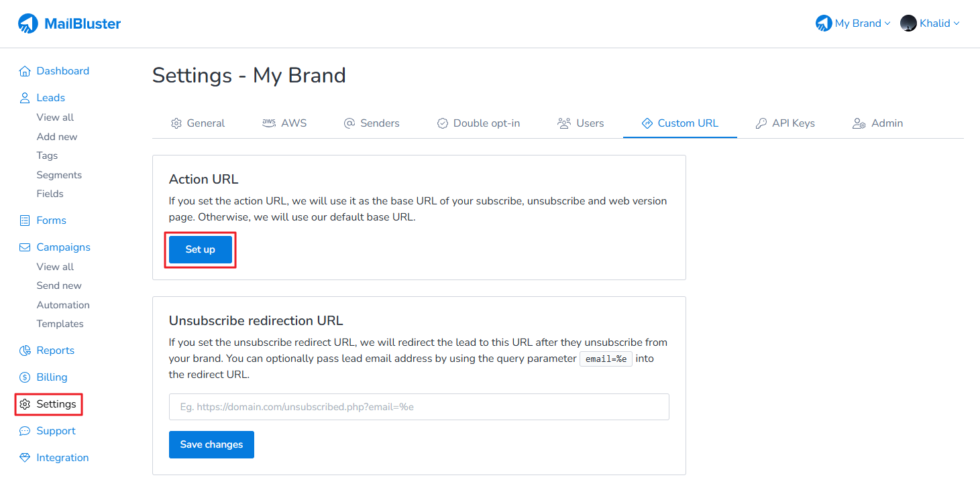Focus the unsubscribe redirection URL field
The image size is (980, 502).
[x=419, y=407]
